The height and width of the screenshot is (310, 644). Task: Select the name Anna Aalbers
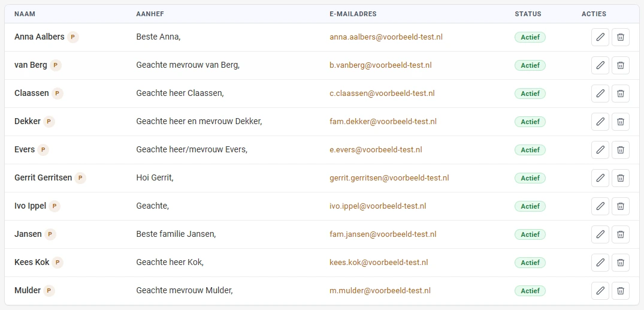coord(40,37)
